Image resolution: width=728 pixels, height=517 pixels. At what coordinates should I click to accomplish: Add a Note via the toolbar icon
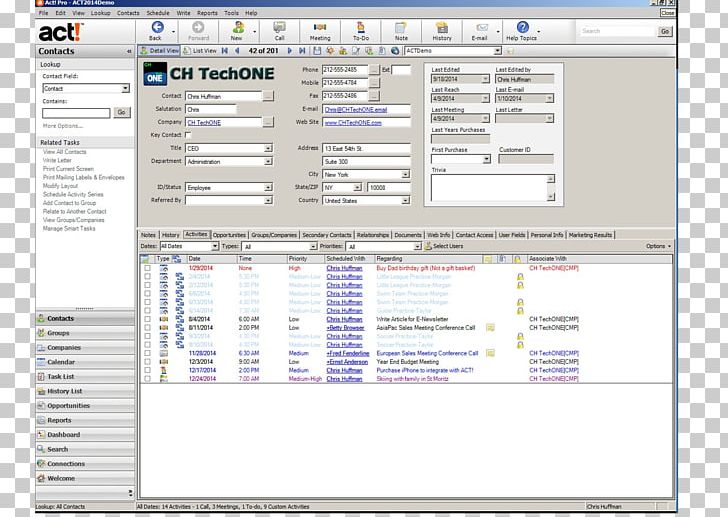[x=401, y=27]
